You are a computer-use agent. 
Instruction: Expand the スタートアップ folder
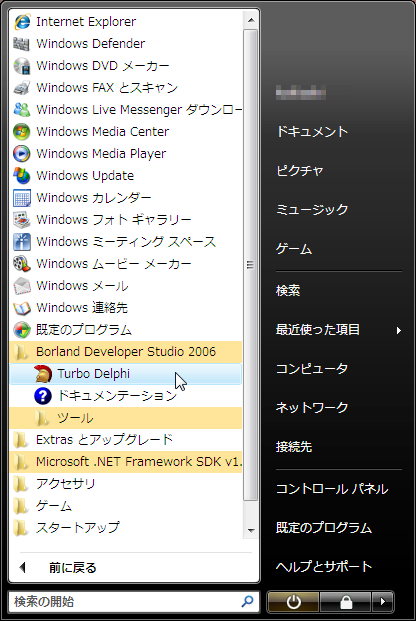pos(126,528)
